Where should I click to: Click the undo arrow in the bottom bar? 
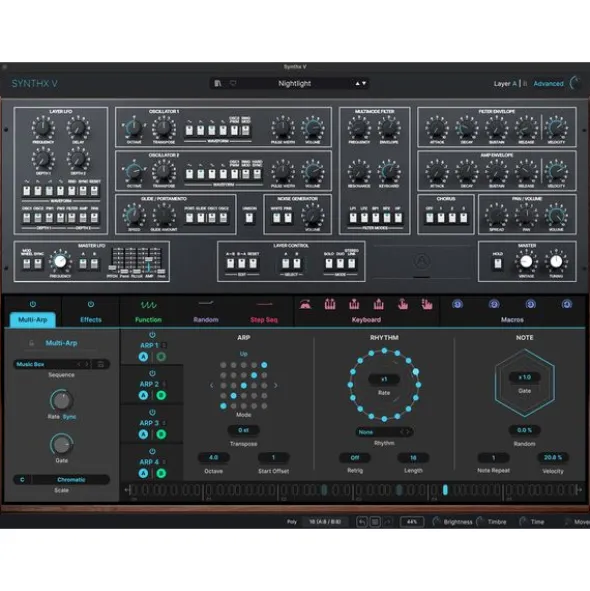pos(362,522)
